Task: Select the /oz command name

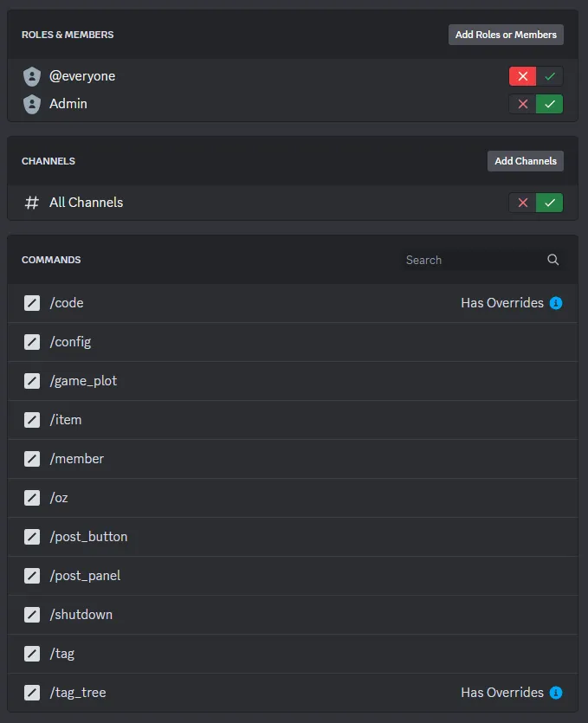Action: tap(59, 498)
